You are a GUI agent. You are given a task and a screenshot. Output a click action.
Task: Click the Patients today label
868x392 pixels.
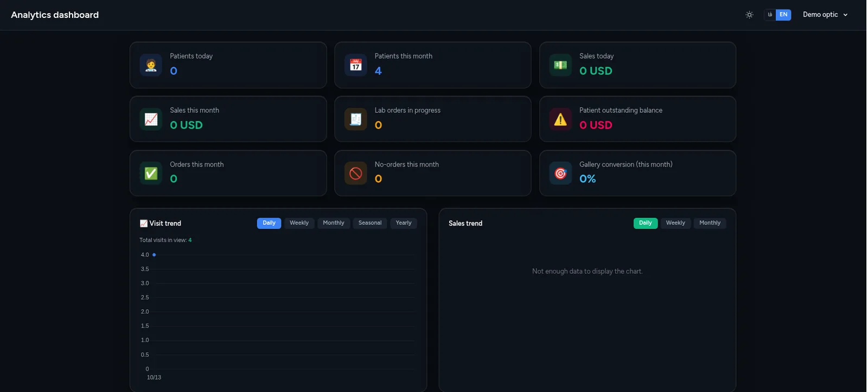tap(191, 56)
